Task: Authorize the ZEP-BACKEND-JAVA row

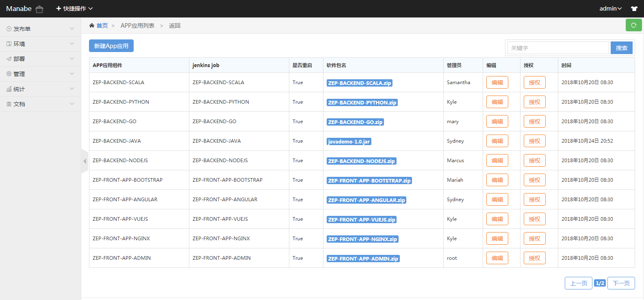Action: pos(535,141)
